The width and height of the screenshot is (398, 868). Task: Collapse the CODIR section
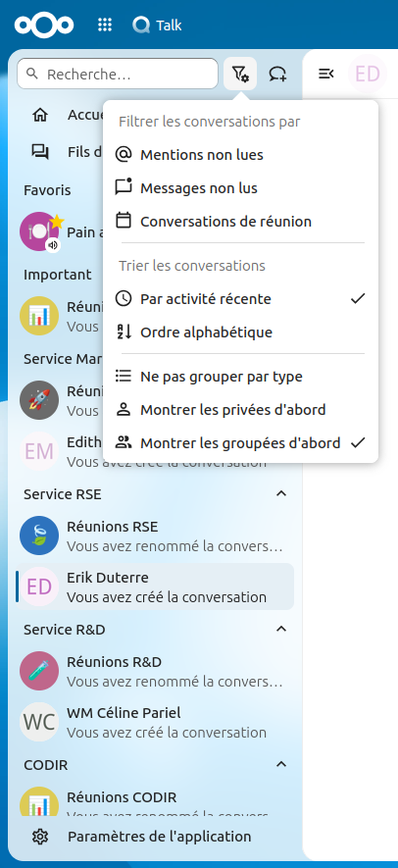tap(281, 764)
